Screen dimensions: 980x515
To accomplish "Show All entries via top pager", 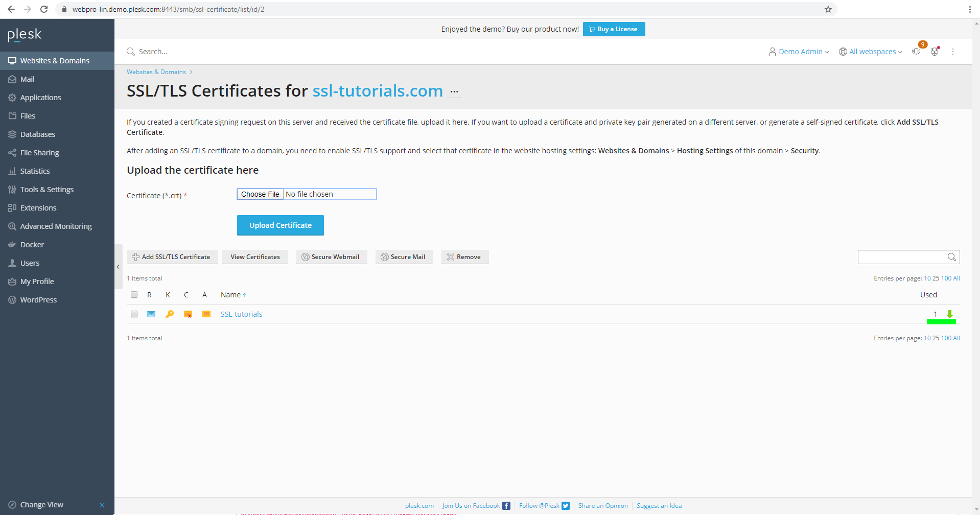I will 956,278.
